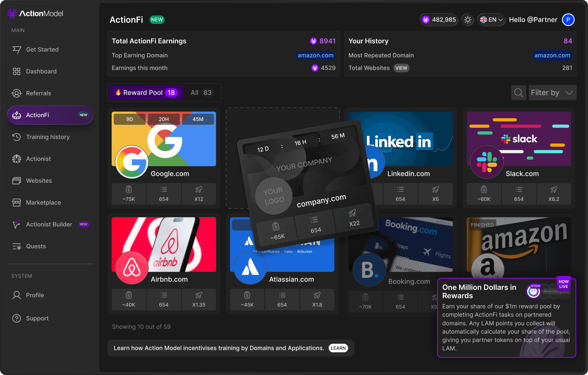Click the search magnifier icon

coord(519,93)
